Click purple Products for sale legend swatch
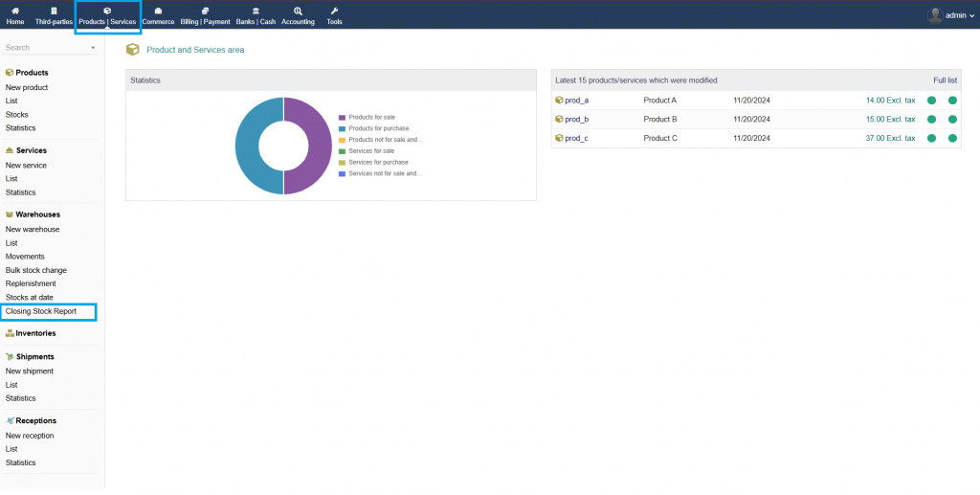The height and width of the screenshot is (495, 980). pos(342,117)
